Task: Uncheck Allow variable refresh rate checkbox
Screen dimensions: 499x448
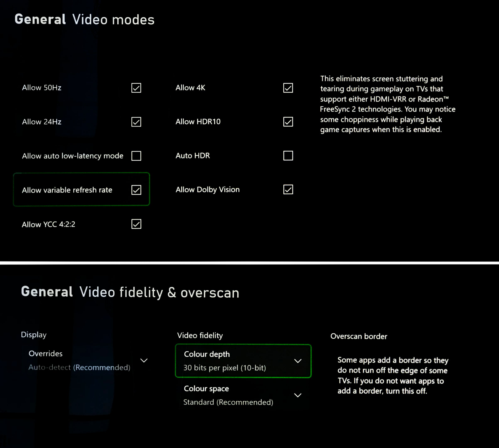Action: (136, 190)
